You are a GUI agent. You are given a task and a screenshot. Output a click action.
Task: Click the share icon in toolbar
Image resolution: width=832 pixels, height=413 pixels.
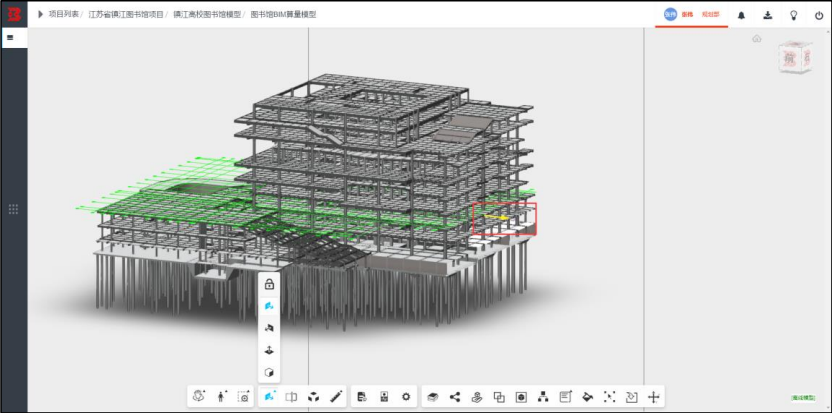pyautogui.click(x=455, y=396)
